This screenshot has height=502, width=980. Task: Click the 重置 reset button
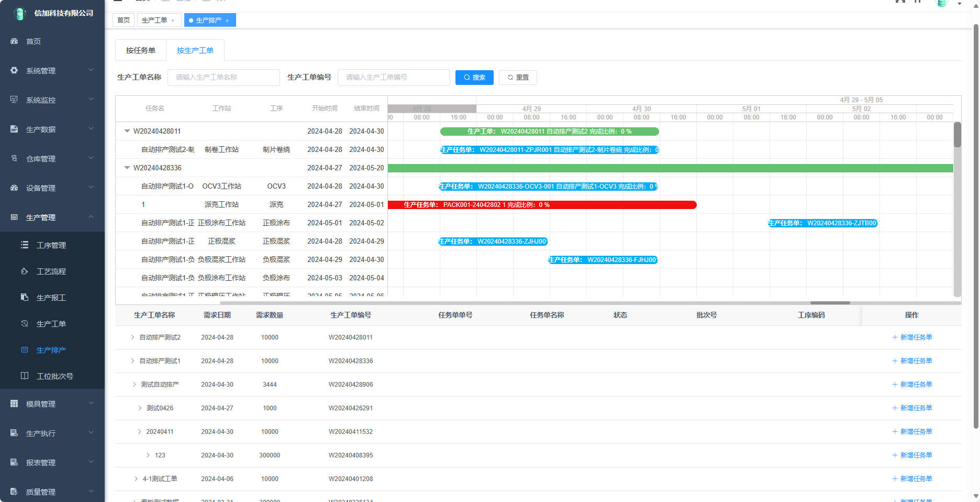point(518,77)
